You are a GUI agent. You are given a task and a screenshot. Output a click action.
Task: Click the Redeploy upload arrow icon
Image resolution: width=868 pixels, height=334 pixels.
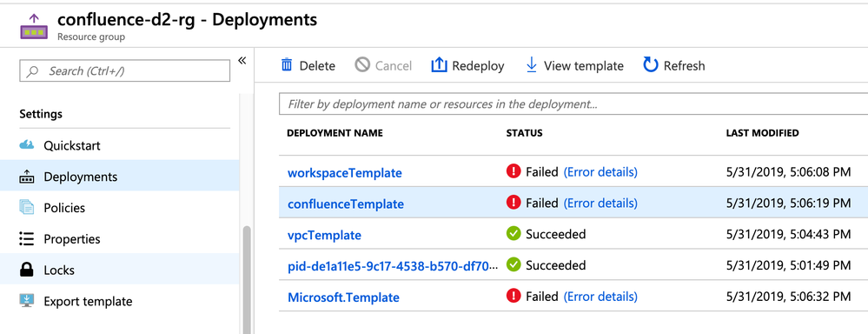439,65
